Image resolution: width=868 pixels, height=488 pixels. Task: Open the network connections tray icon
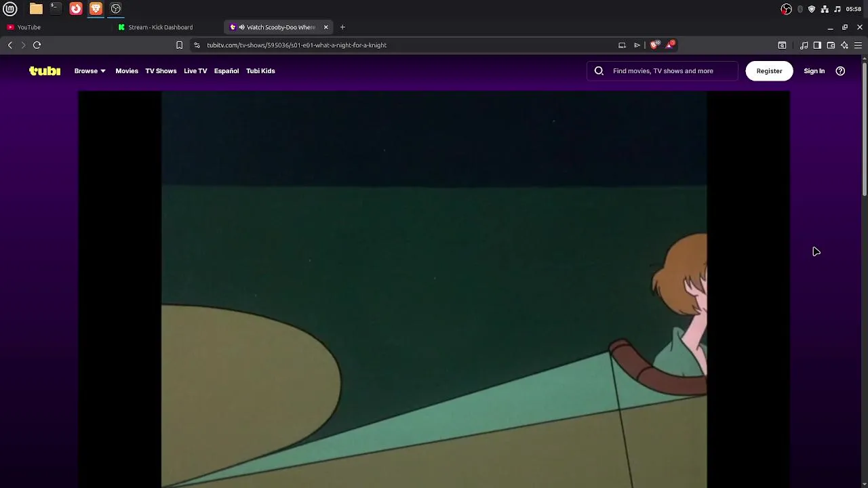(825, 9)
